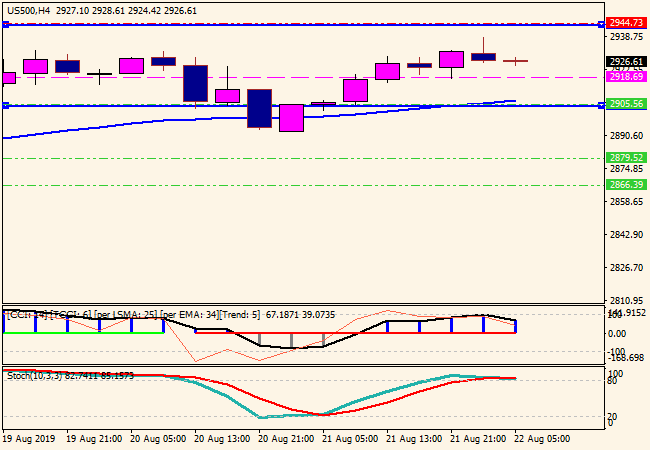This screenshot has width=650, height=450.
Task: Select the green 2879.52 level label
Action: 625,157
